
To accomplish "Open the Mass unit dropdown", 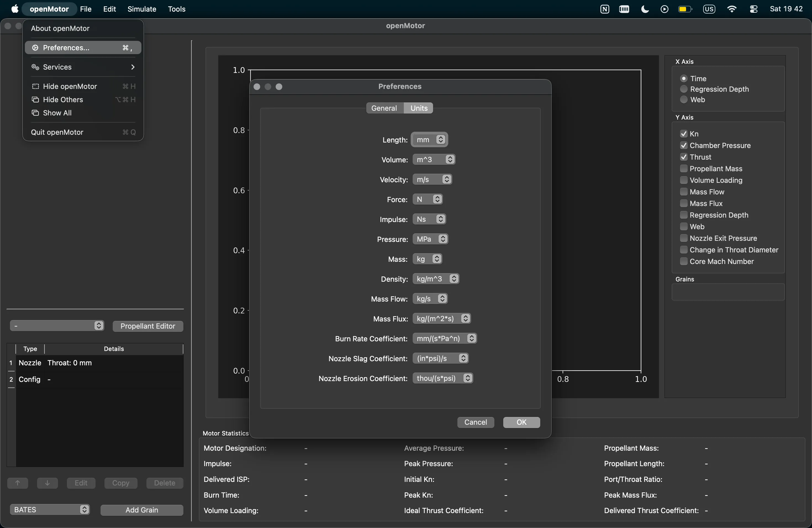I will pos(428,259).
